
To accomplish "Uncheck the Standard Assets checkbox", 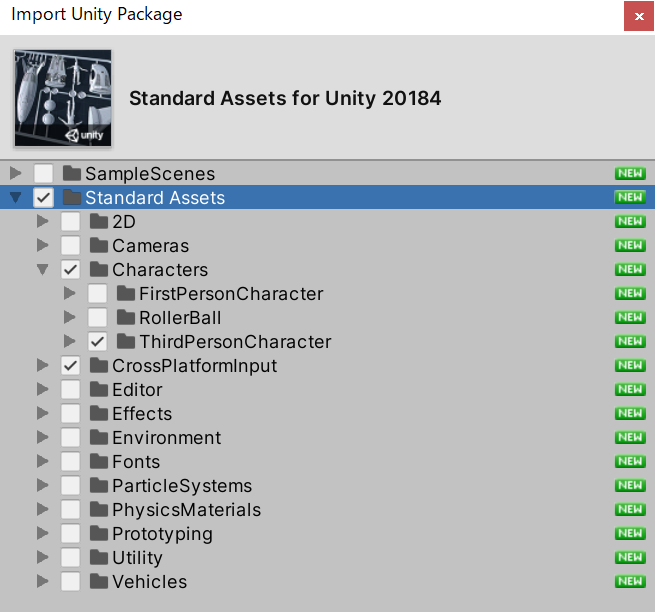I will [x=43, y=197].
